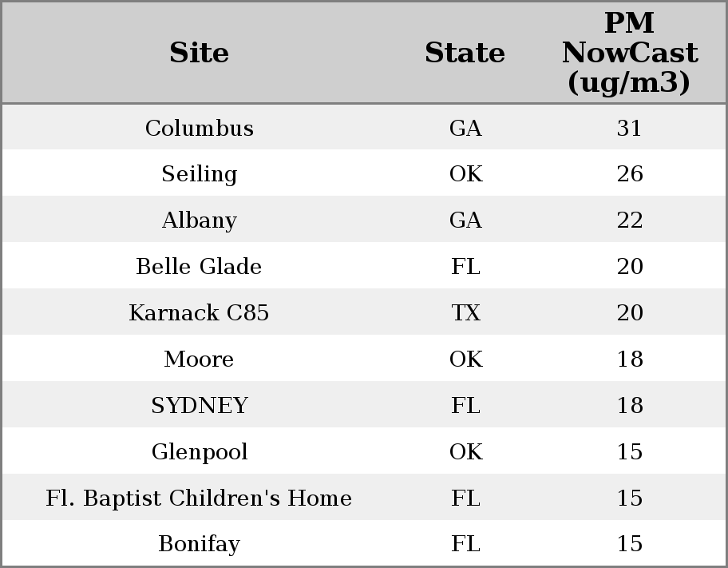
Task: Click Seiling PM value 26
Action: click(x=629, y=174)
